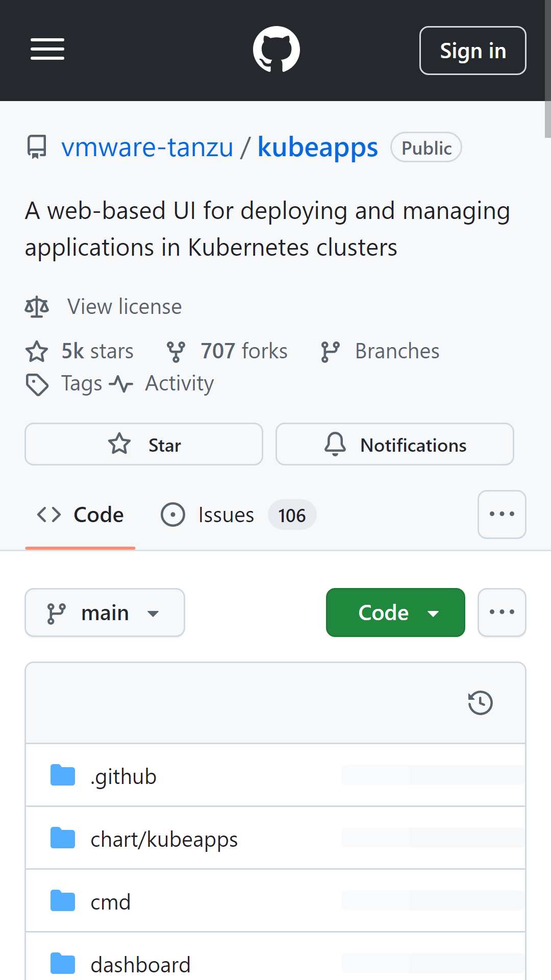551x980 pixels.
Task: Open the file actions overflow menu
Action: coord(502,612)
